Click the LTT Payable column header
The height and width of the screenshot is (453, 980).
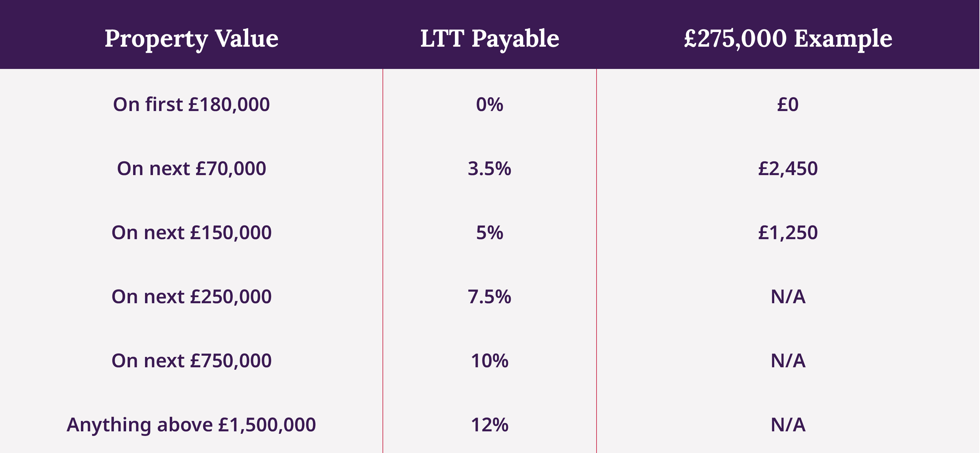(490, 38)
